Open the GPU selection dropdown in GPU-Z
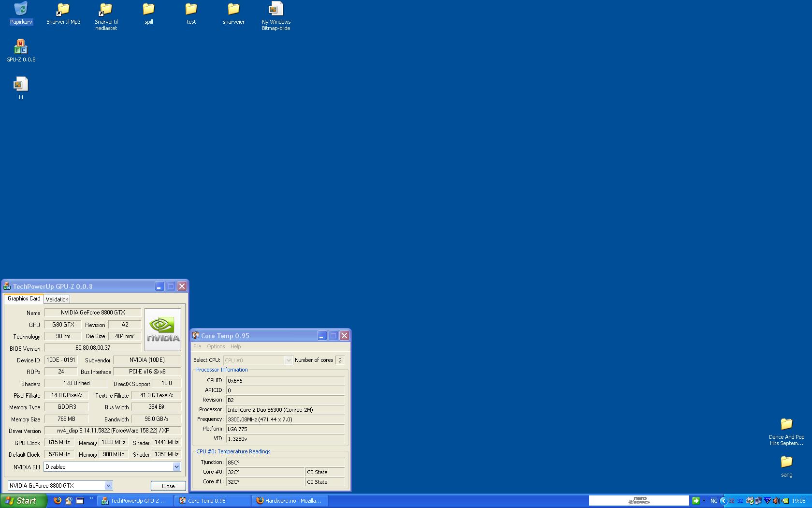Screen dimensions: 812x508 [60, 486]
